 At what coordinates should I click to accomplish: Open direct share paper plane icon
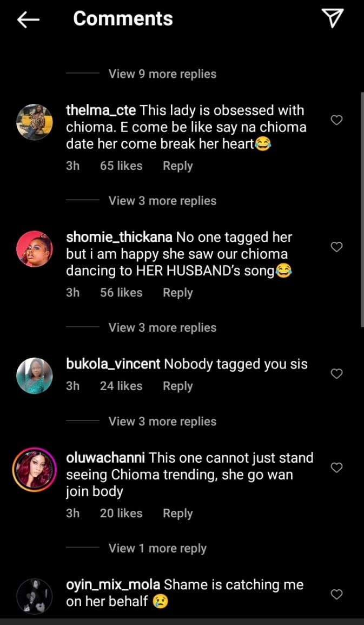(333, 18)
